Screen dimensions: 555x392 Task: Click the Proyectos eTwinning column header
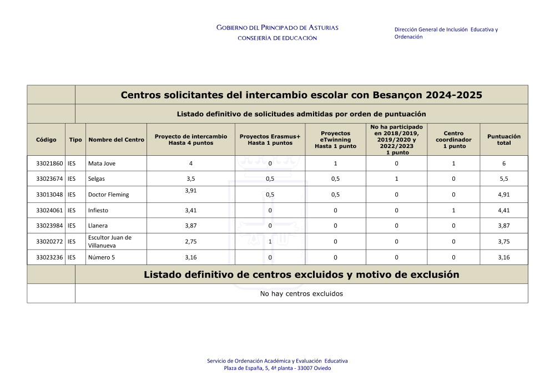[x=335, y=140]
